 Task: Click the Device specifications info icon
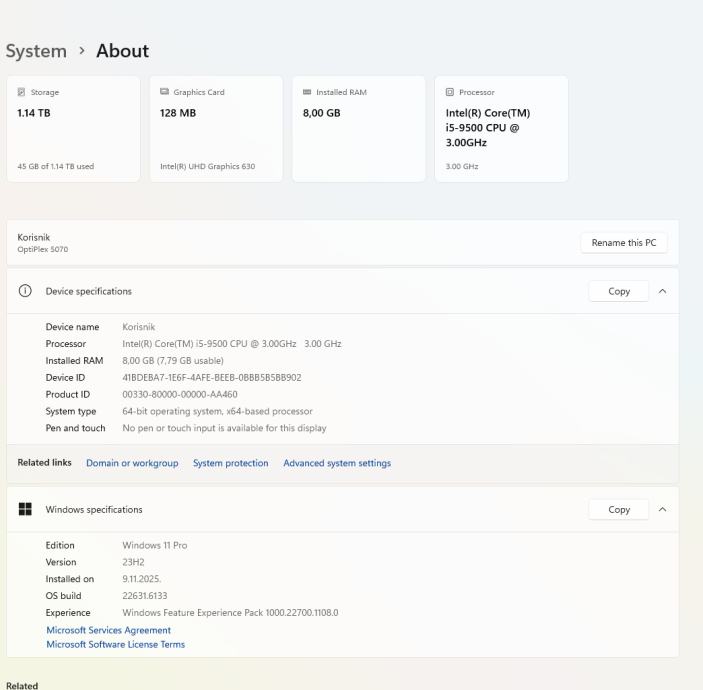pos(24,291)
